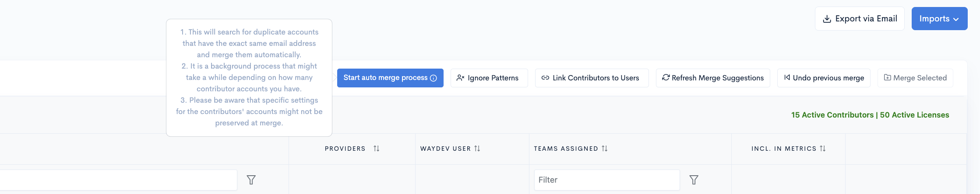Click the info icon on Start auto merge
Image resolution: width=980 pixels, height=194 pixels.
pos(434,78)
